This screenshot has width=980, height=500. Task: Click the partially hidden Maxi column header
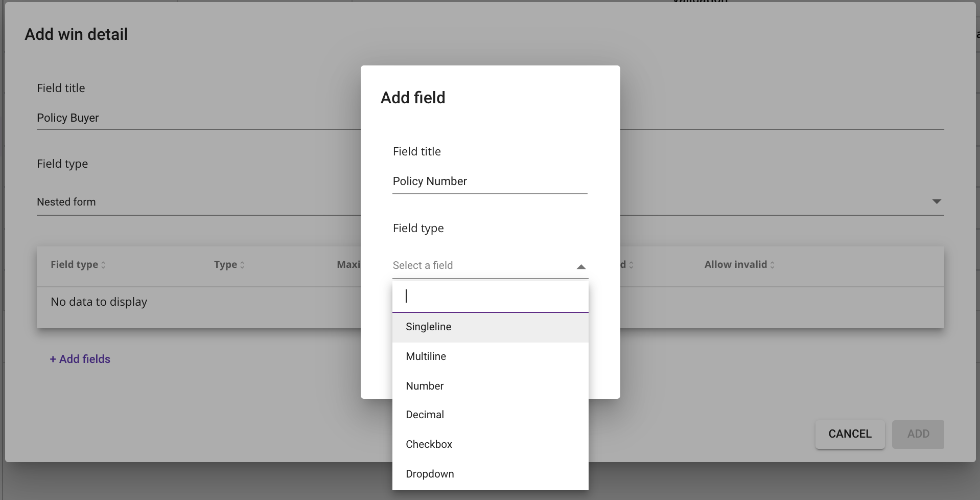click(x=348, y=265)
